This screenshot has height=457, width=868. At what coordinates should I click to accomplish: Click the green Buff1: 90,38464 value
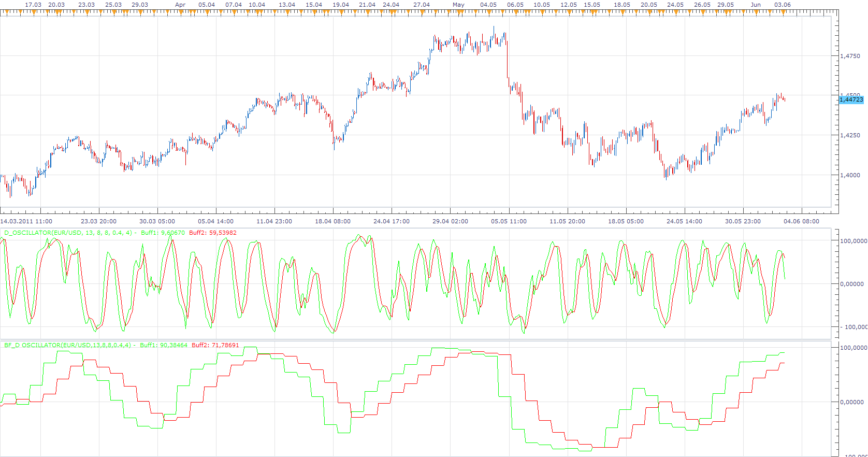coord(164,345)
